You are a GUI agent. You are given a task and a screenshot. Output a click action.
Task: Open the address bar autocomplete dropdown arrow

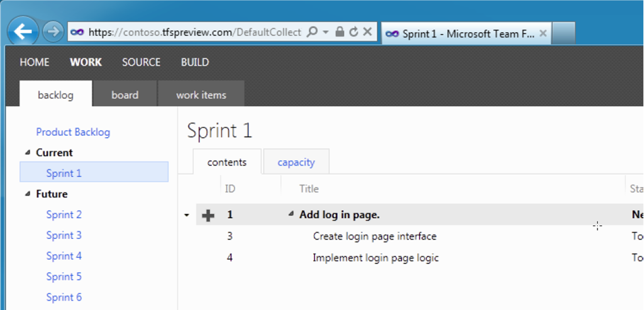point(326,32)
